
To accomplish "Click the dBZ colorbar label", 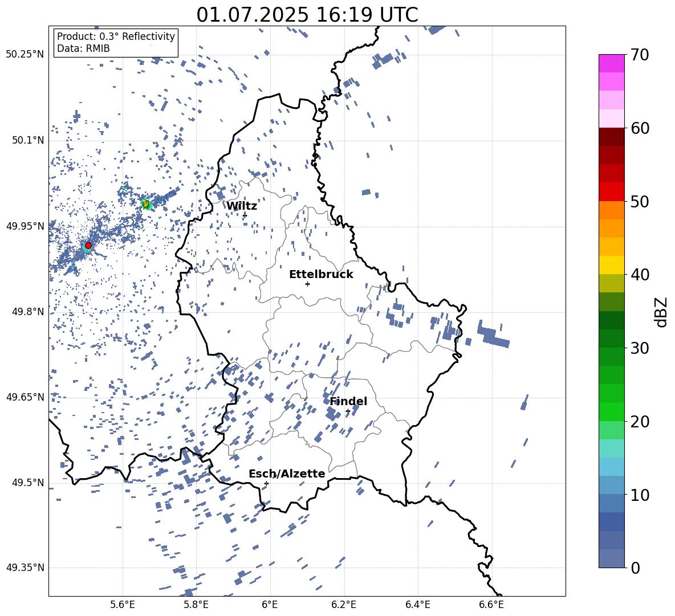I will point(662,312).
